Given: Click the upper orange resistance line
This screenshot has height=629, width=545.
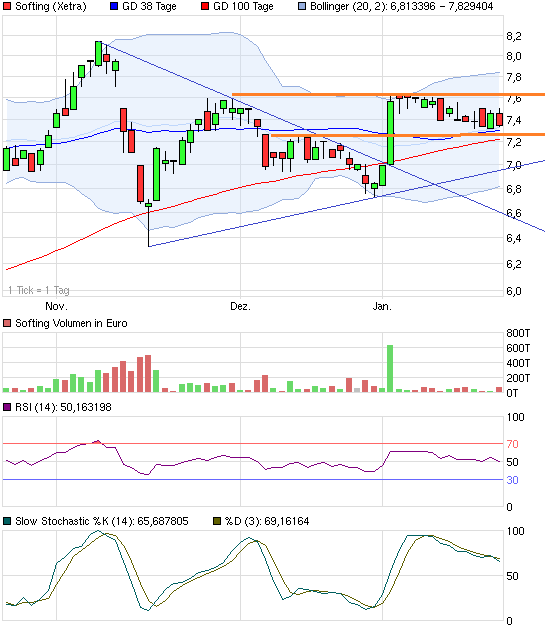Looking at the screenshot, I should coord(388,95).
